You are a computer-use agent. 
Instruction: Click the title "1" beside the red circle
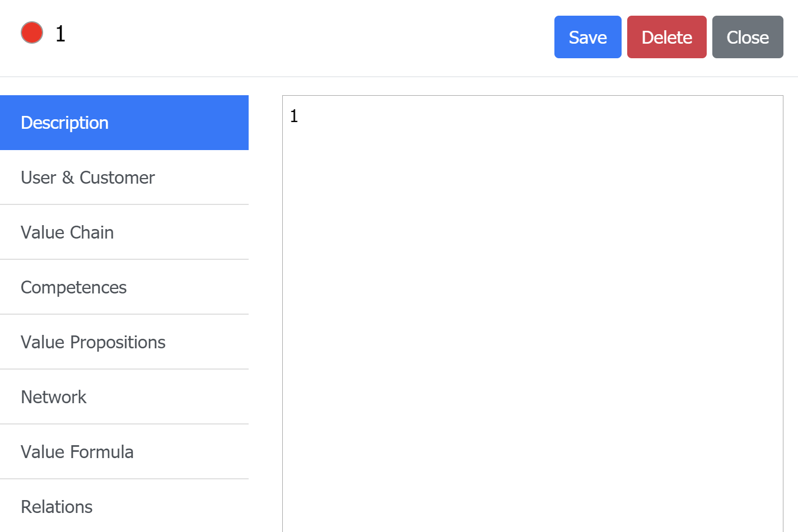60,34
